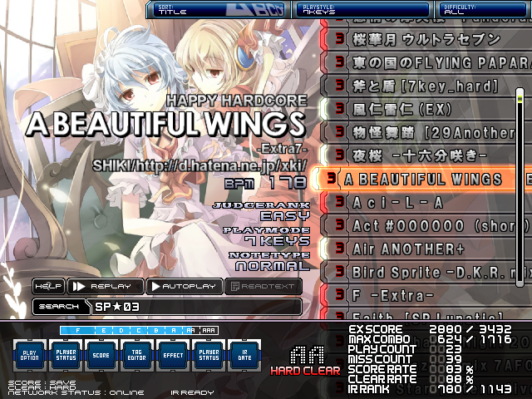The image size is (532, 399).
Task: Open the EFFECT panel button
Action: coord(173,355)
